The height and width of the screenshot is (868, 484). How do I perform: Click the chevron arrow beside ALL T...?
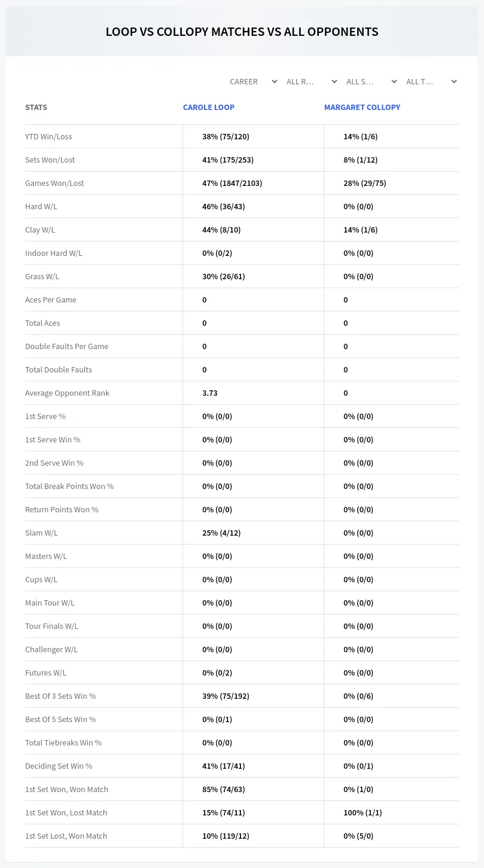point(454,81)
